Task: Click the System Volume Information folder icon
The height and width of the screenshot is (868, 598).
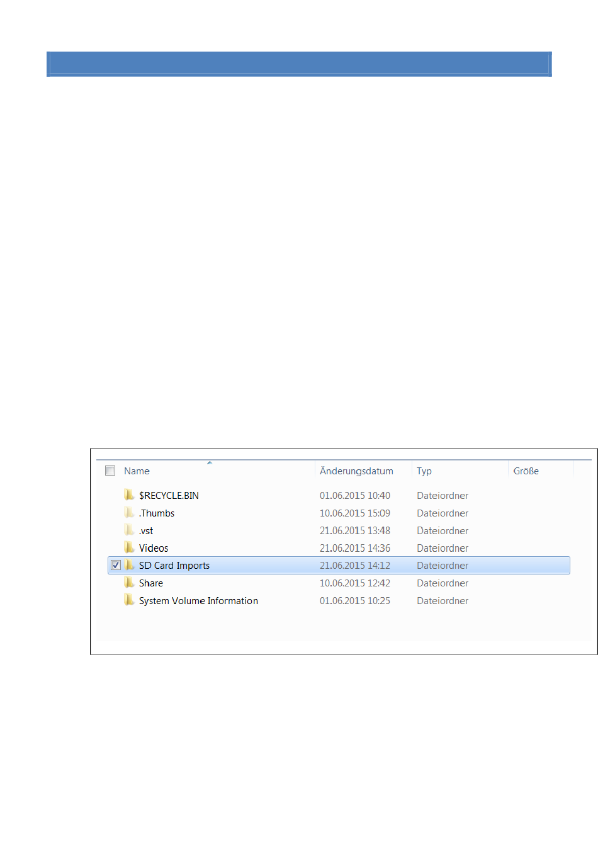Action: [129, 600]
